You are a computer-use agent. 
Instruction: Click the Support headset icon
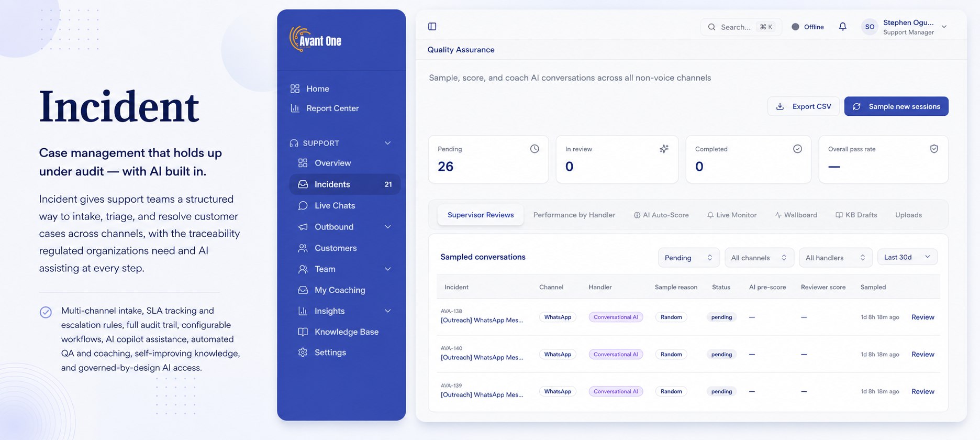click(x=294, y=143)
